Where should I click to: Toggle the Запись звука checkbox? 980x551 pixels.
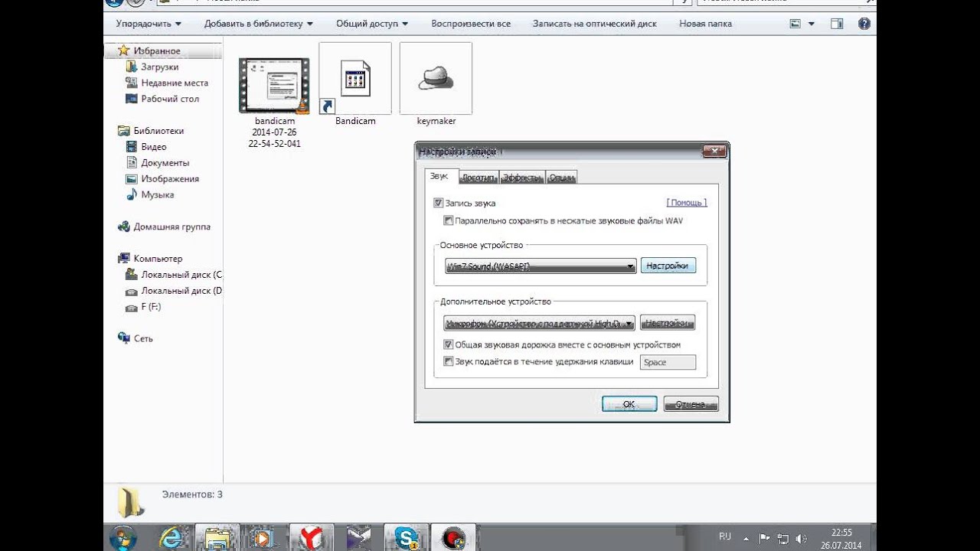click(x=439, y=203)
